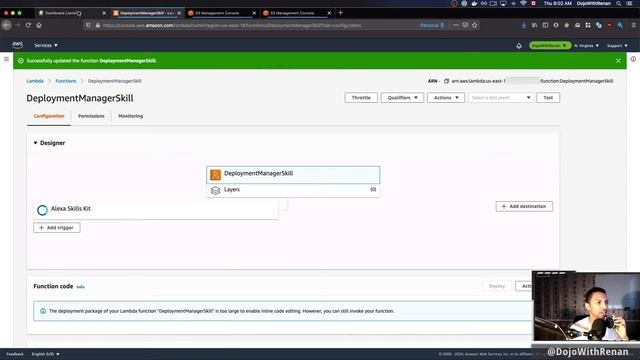Click the Add trigger button

click(x=57, y=228)
